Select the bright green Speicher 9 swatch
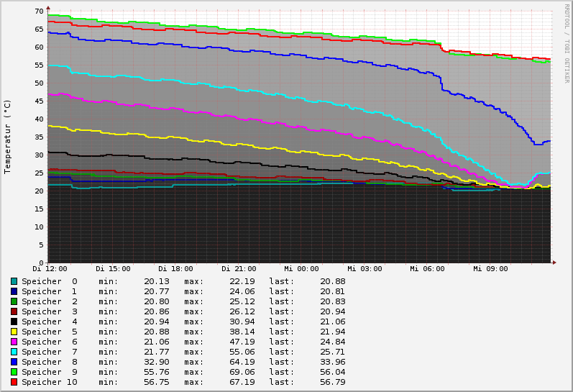573x392 pixels. [x=14, y=372]
